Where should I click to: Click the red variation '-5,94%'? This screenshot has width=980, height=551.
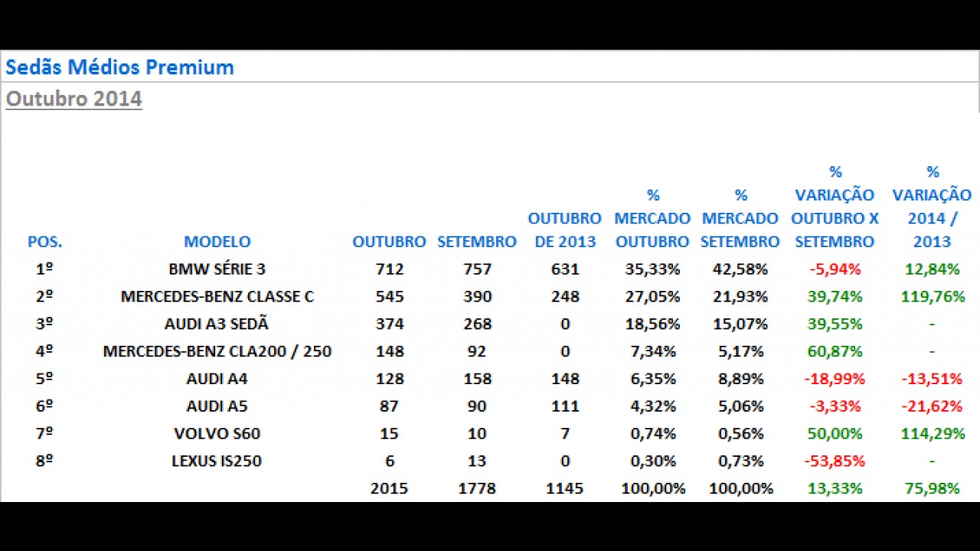click(x=835, y=269)
